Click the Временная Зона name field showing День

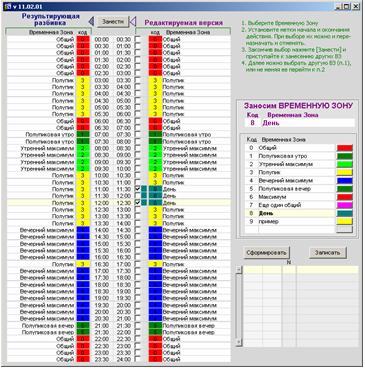(307, 123)
